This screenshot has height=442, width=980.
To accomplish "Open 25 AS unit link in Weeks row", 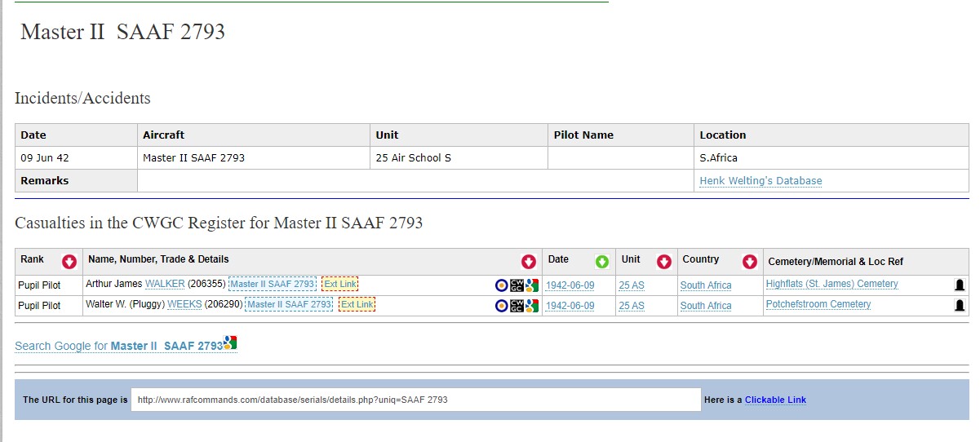I will (x=632, y=306).
